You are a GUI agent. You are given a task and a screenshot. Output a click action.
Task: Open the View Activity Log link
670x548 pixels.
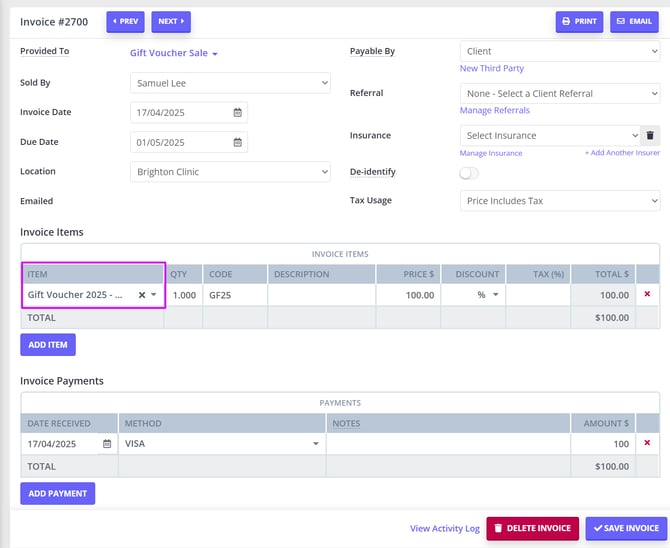click(x=444, y=529)
